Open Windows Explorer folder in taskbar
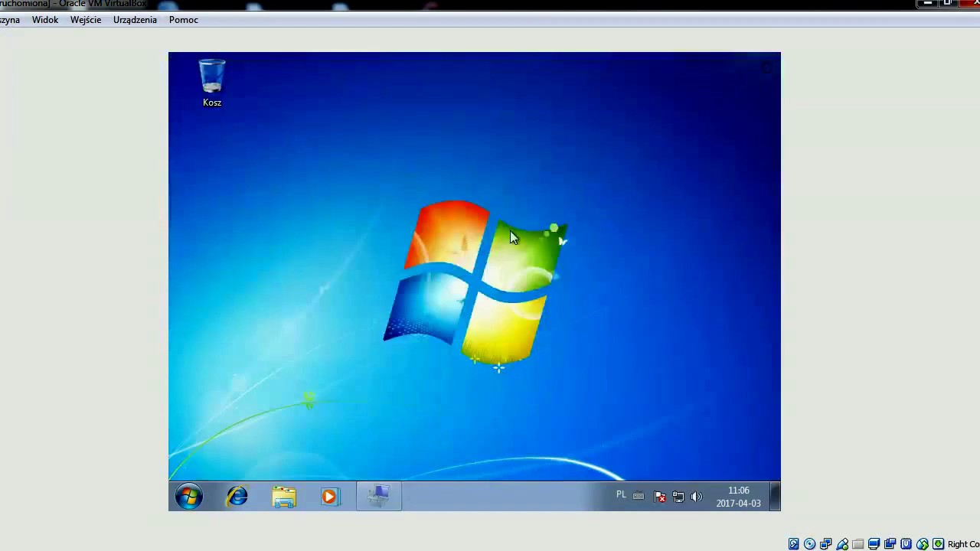Screen dimensions: 980x551 [284, 497]
